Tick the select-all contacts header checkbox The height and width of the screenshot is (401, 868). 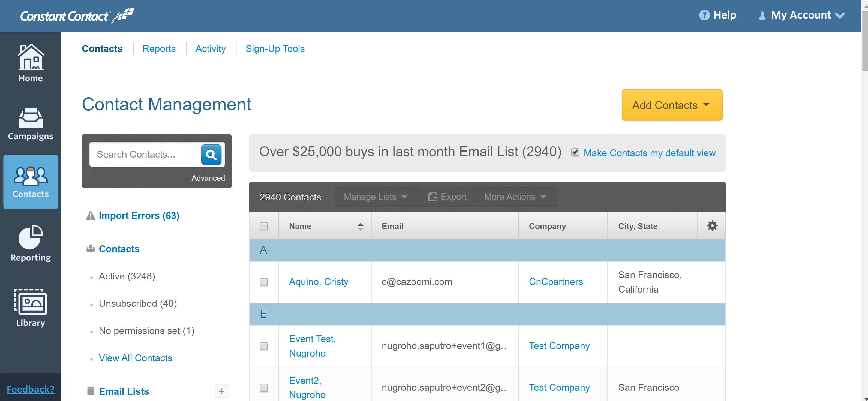click(263, 226)
